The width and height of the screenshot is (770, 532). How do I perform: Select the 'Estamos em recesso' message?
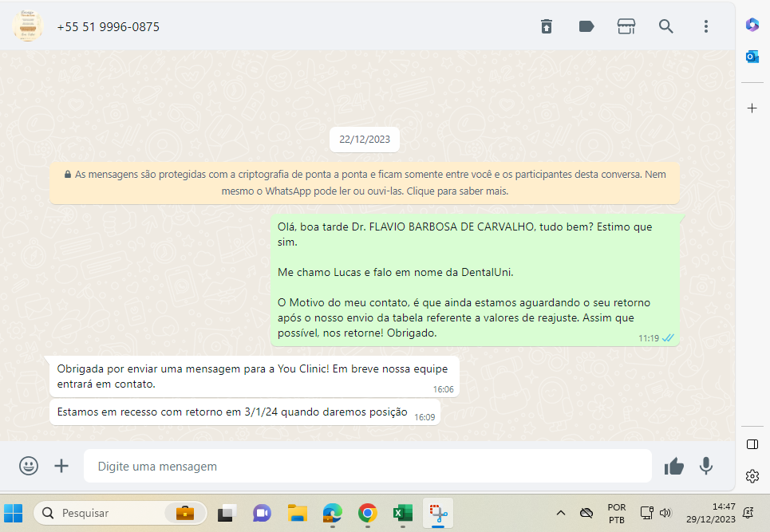(244, 412)
